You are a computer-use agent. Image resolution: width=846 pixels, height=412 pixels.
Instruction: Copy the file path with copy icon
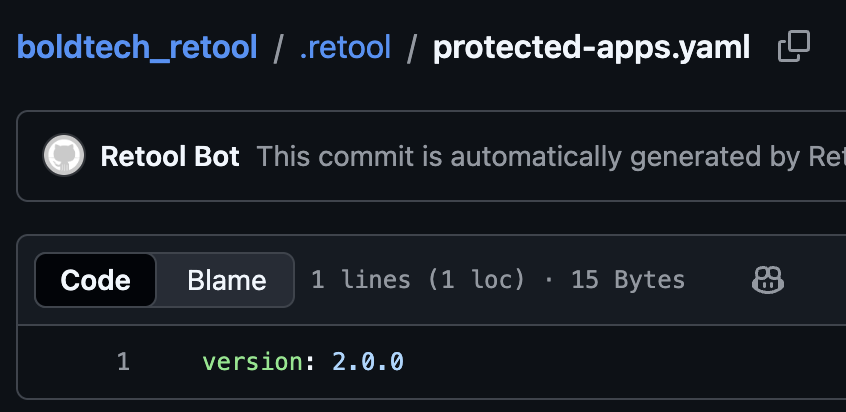click(793, 46)
